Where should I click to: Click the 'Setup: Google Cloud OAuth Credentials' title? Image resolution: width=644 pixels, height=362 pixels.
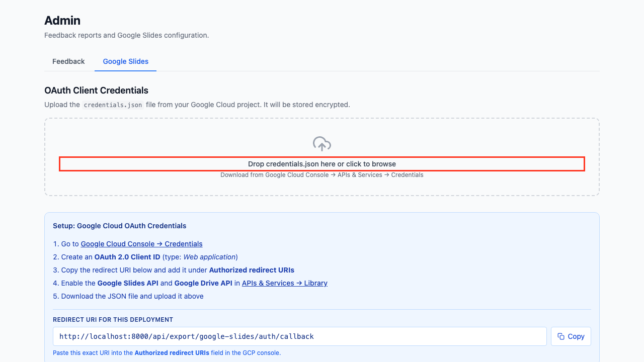coord(119,226)
